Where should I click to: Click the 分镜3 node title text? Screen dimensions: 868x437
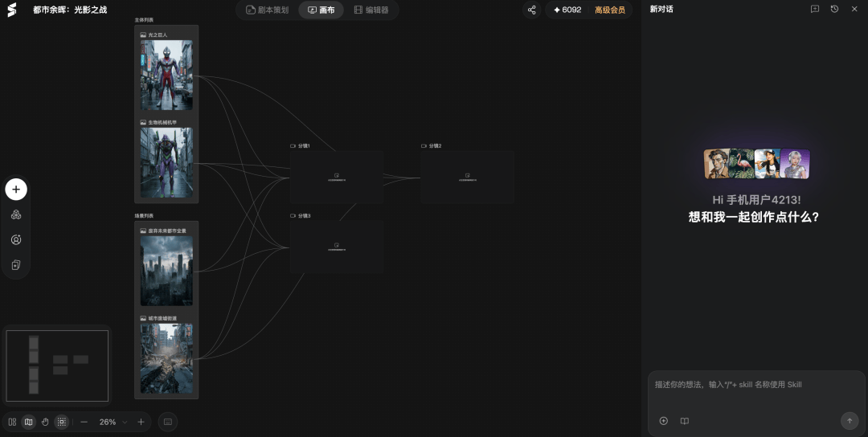[304, 216]
